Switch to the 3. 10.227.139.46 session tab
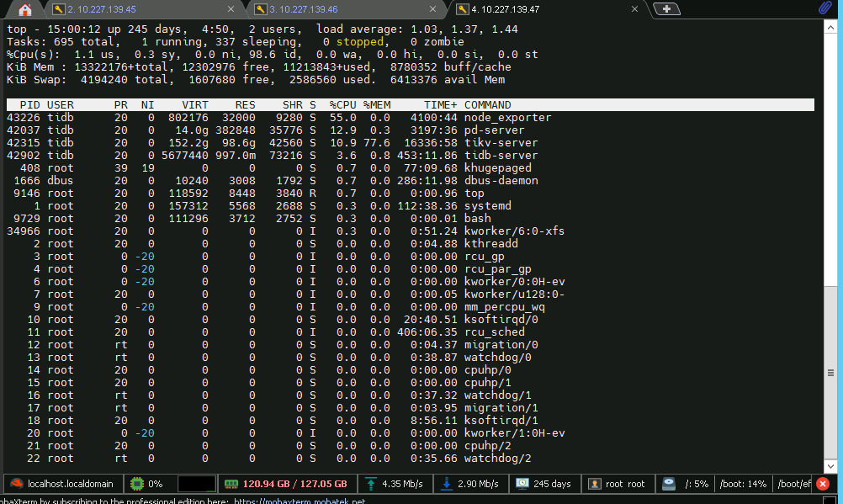Screen dimensions: 843x504 303,9
